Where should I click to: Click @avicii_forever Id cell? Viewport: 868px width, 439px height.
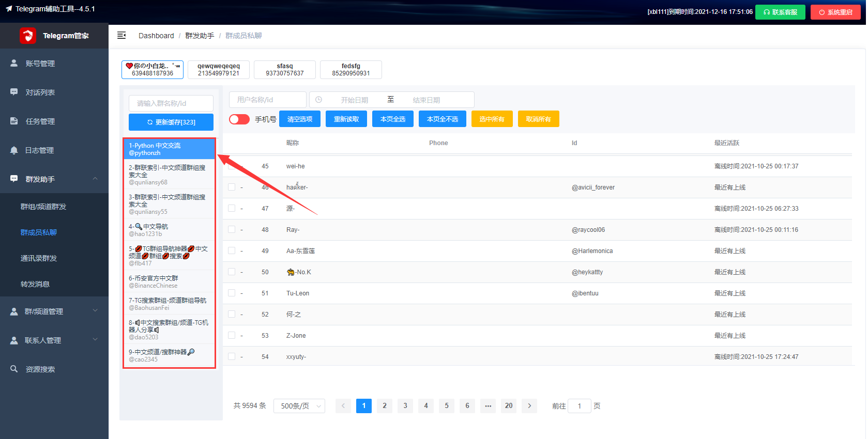click(x=593, y=187)
